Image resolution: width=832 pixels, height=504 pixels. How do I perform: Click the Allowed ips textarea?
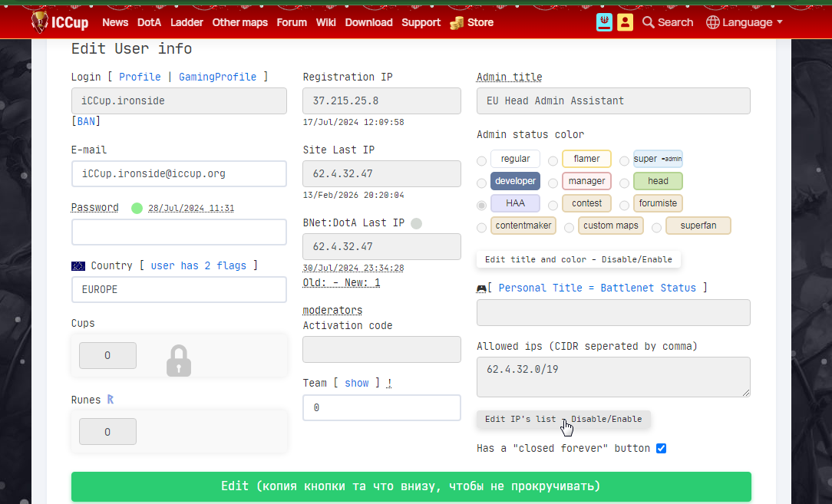tap(613, 377)
